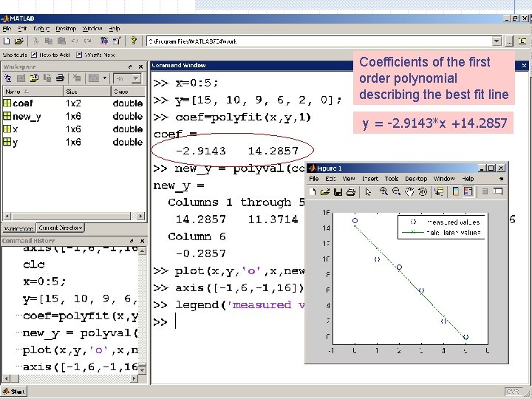Viewport: 532px width, 399px height.
Task: Open the Debug menu in MATLAB window
Action: click(41, 29)
